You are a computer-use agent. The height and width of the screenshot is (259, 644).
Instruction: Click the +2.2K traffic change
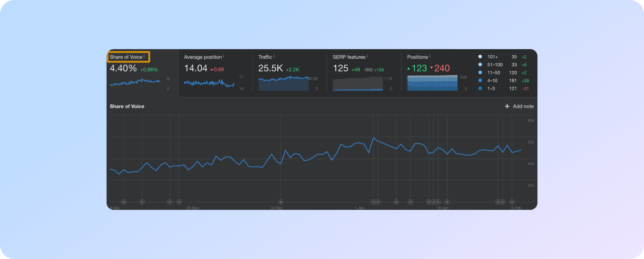tap(292, 70)
